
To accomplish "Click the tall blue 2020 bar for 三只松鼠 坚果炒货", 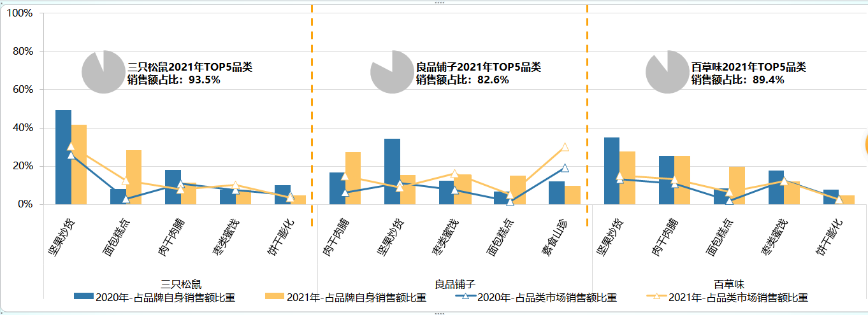I will (63, 157).
